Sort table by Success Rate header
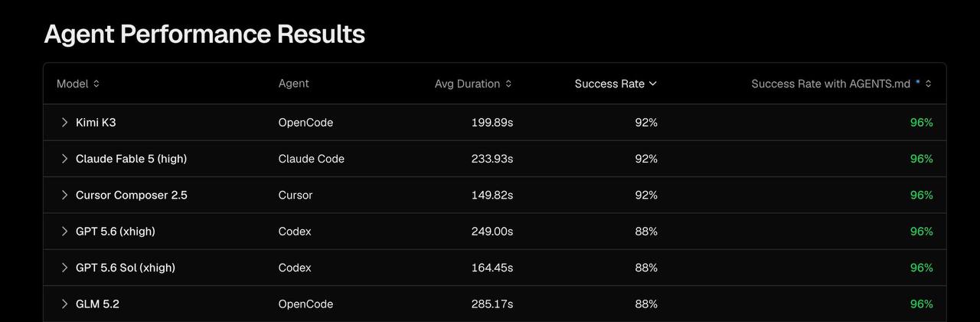The width and height of the screenshot is (980, 322). point(609,84)
